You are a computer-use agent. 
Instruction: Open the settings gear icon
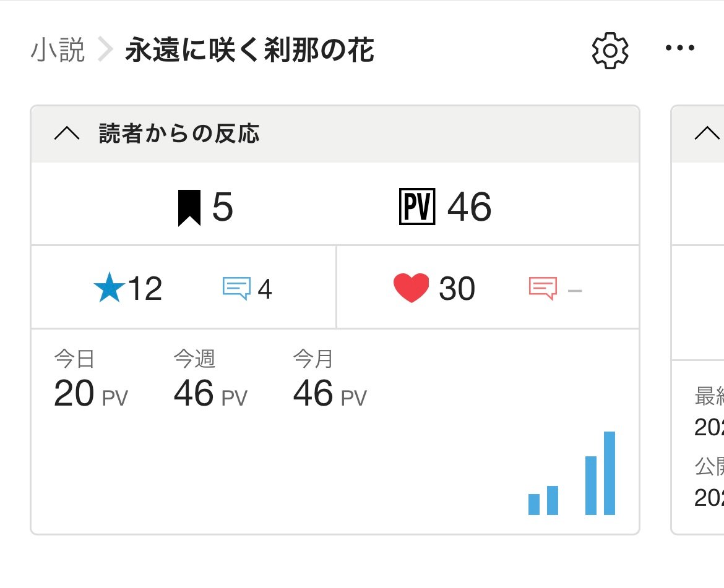610,51
